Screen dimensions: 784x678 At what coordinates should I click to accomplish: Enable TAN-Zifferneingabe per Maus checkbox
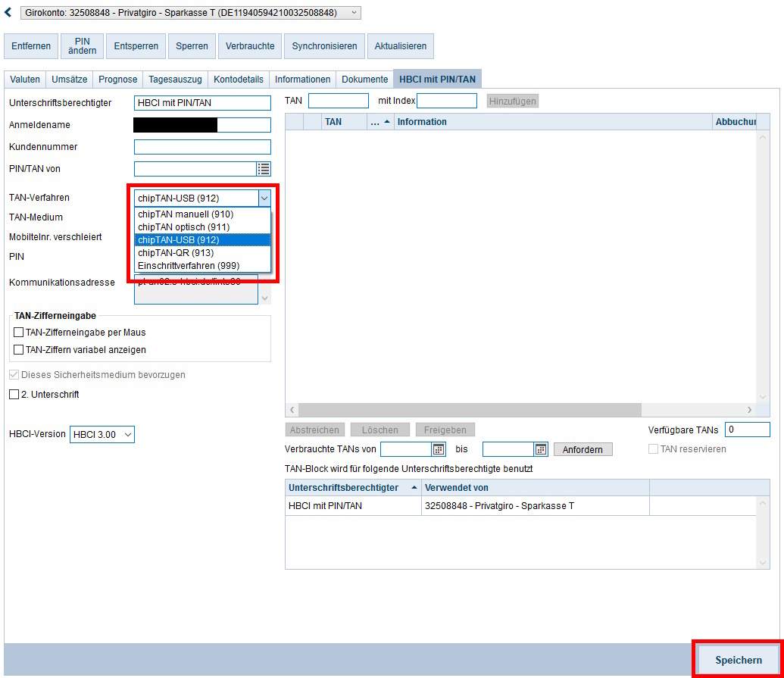19,333
